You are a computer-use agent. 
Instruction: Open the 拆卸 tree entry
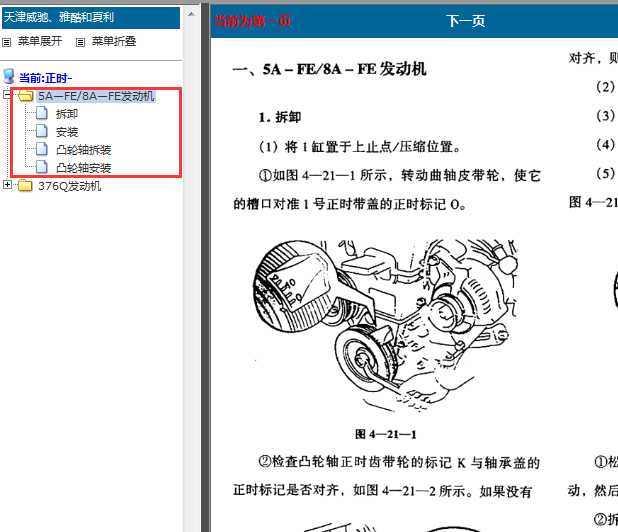[67, 114]
